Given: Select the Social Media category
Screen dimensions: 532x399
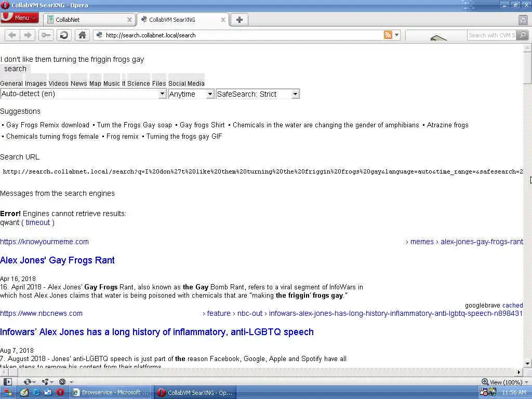Looking at the screenshot, I should point(187,84).
